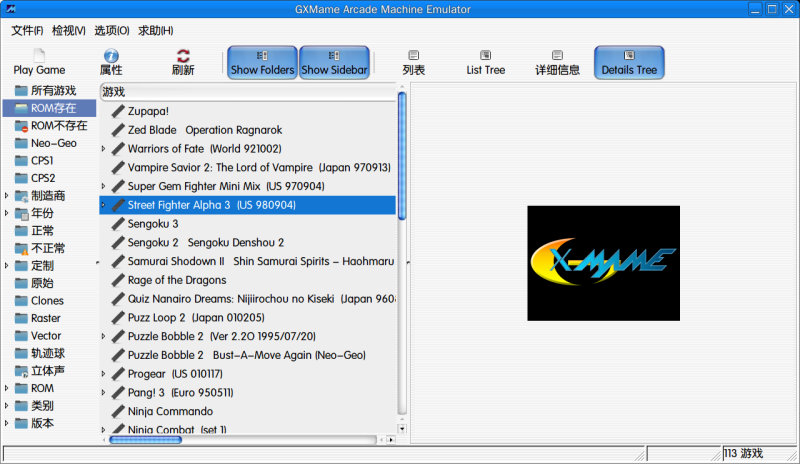Select the Neo-Geo folder icon
Viewport: 800px width, 464px height.
tap(21, 143)
